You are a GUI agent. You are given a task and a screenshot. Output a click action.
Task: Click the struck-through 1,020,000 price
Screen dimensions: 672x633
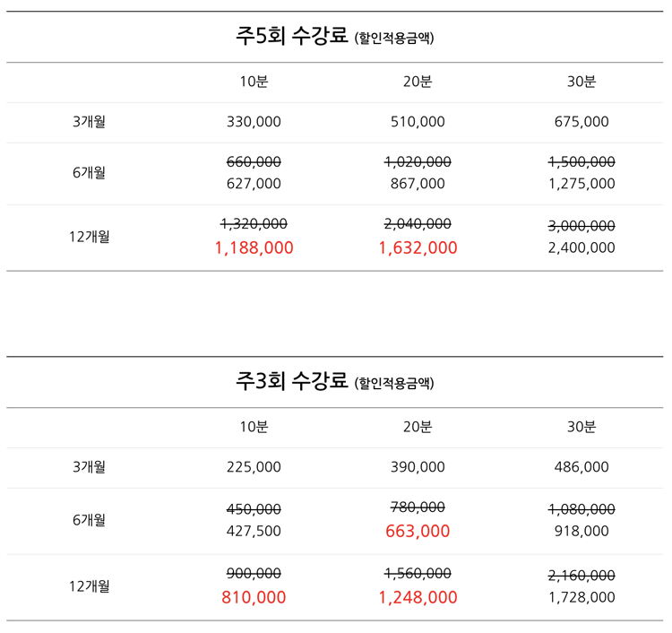tap(418, 162)
